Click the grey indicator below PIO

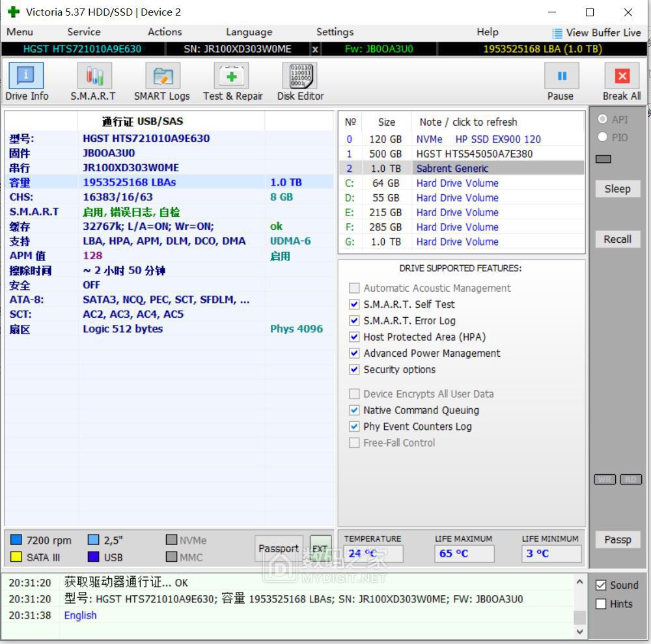click(x=603, y=159)
